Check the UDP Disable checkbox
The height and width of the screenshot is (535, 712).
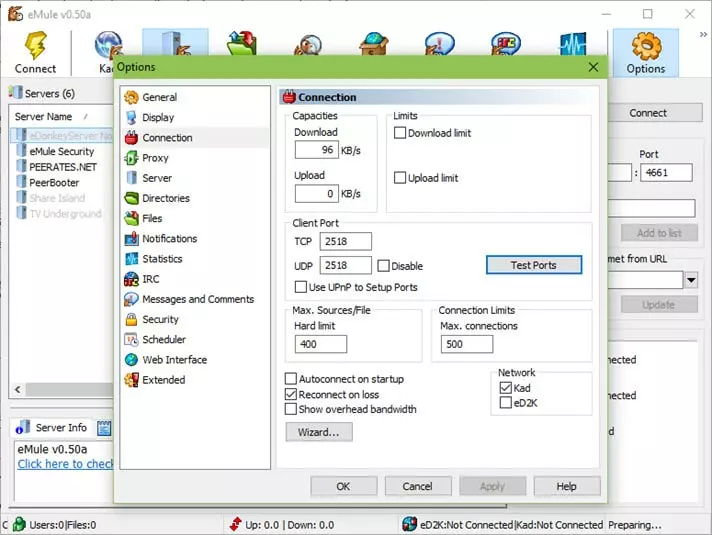(383, 266)
